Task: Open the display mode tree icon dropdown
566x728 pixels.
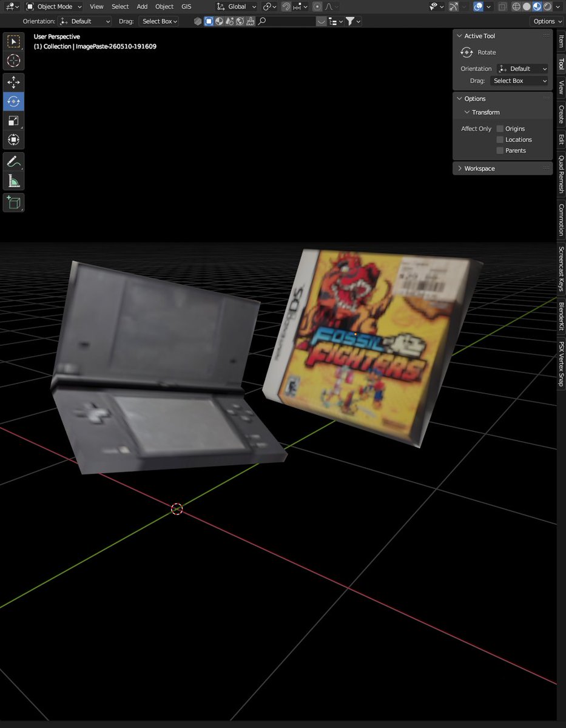Action: tap(335, 21)
